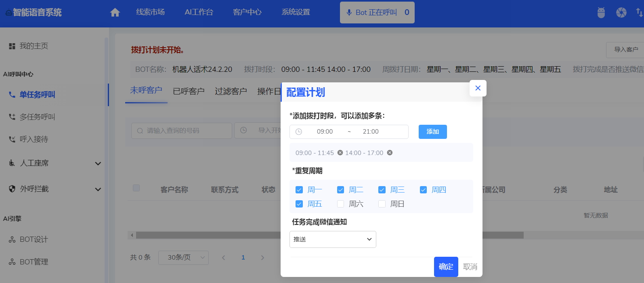Enable the 周六 checkbox
The width and height of the screenshot is (644, 283).
(341, 204)
